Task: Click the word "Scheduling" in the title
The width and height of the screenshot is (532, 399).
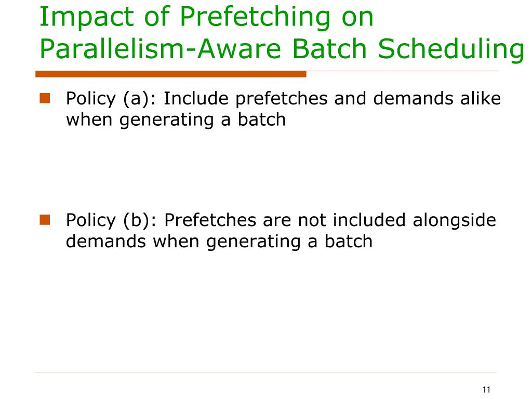Action: [x=451, y=49]
